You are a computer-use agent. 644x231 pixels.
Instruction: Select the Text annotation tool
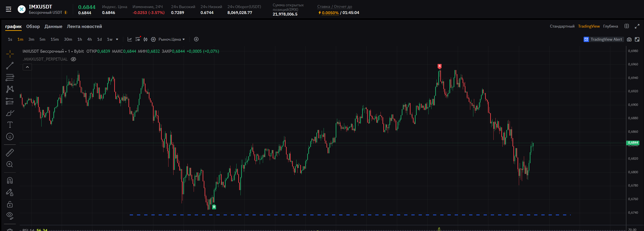(x=10, y=125)
